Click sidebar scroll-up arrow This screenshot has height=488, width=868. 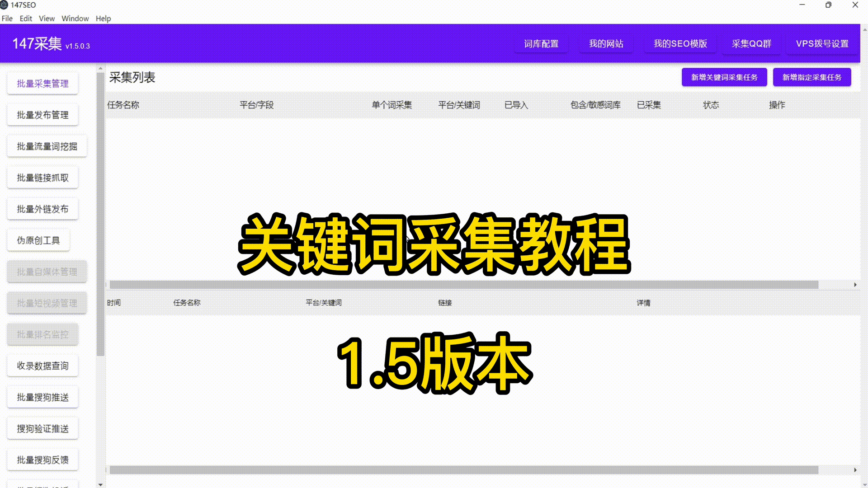point(100,69)
